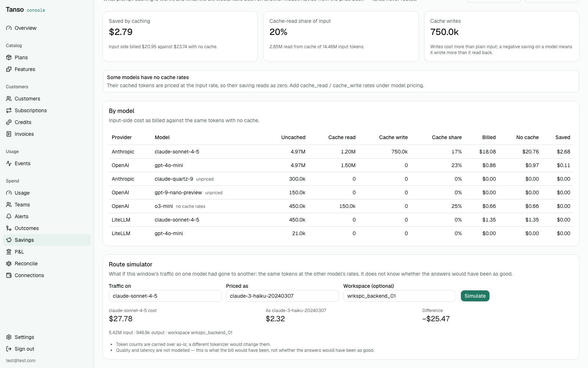Image resolution: width=588 pixels, height=368 pixels.
Task: Open the Reconcile page
Action: click(47, 263)
